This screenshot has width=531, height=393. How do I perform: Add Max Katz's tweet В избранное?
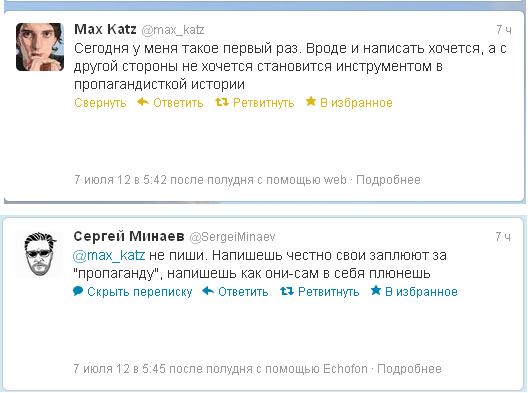[356, 103]
